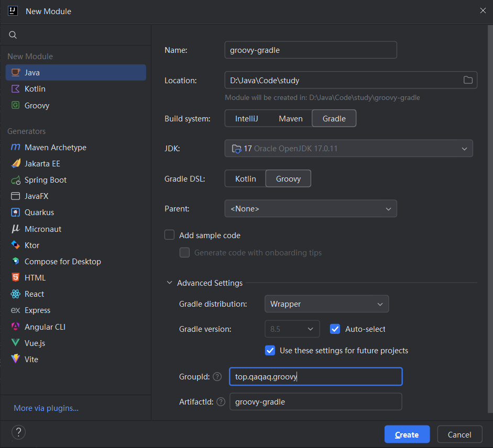This screenshot has width=493, height=448.
Task: Open More via plugins link
Action: point(46,408)
